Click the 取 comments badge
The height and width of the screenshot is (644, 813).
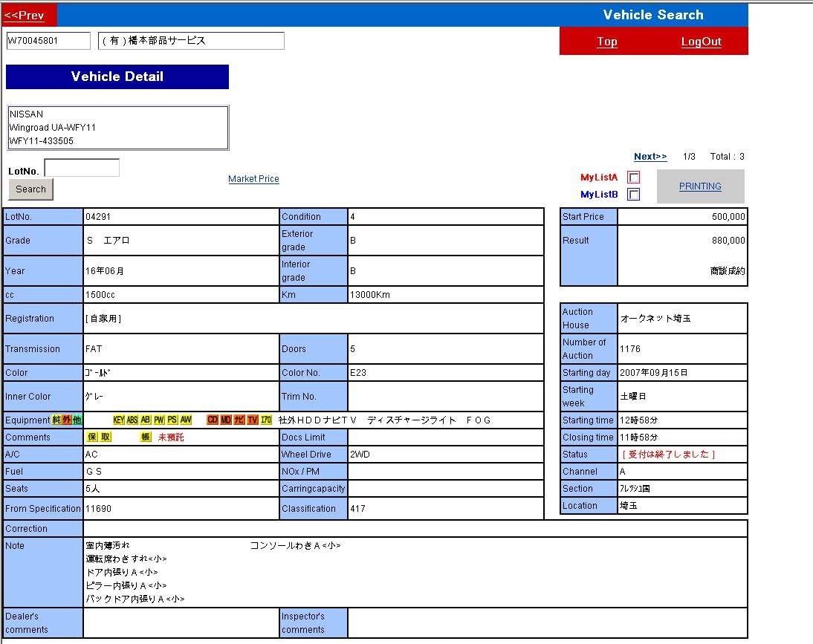pyautogui.click(x=106, y=437)
